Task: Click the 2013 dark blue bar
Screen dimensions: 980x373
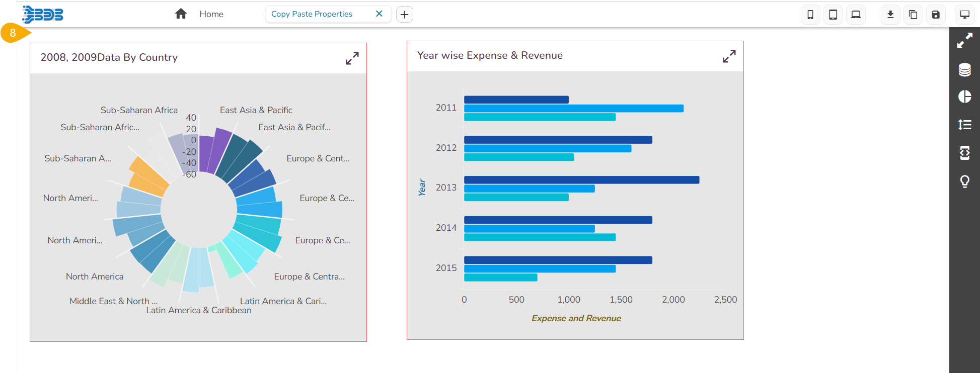Action: click(x=581, y=180)
